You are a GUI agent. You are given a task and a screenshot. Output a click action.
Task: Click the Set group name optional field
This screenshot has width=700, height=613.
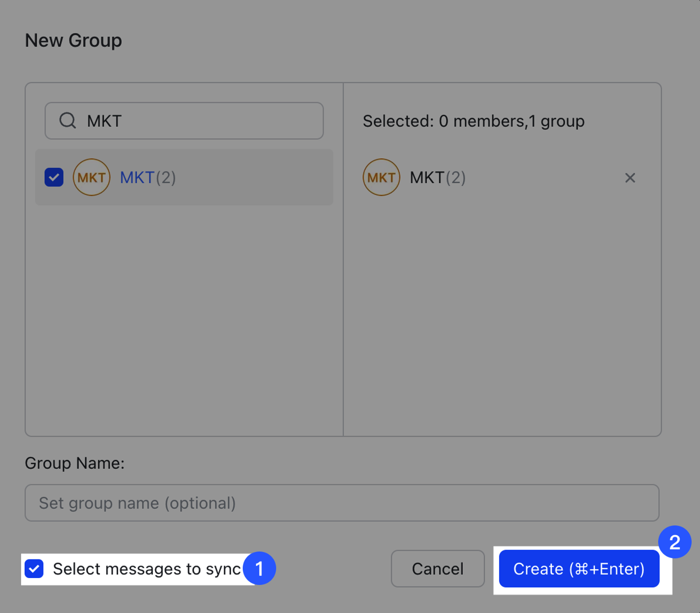click(x=343, y=503)
